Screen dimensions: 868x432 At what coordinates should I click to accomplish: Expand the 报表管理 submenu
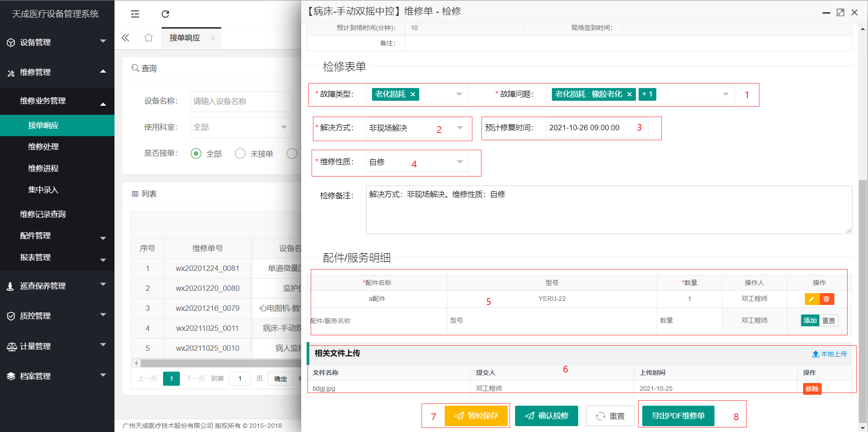pyautogui.click(x=103, y=260)
